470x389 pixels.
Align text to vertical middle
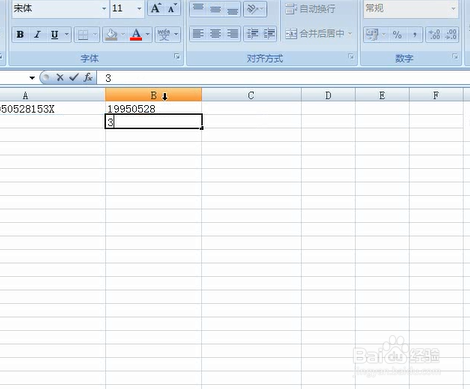[215, 8]
